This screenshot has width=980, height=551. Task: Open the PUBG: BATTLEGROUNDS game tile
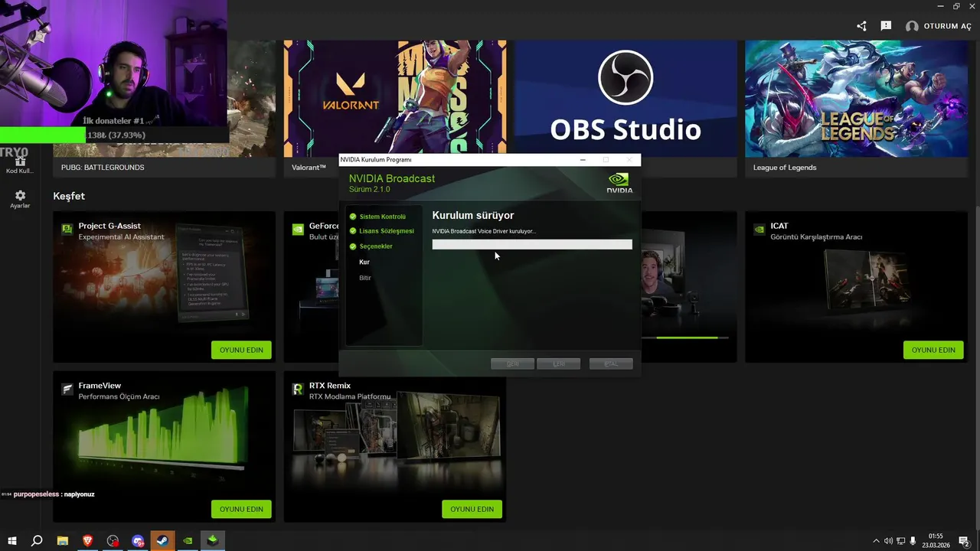click(164, 109)
